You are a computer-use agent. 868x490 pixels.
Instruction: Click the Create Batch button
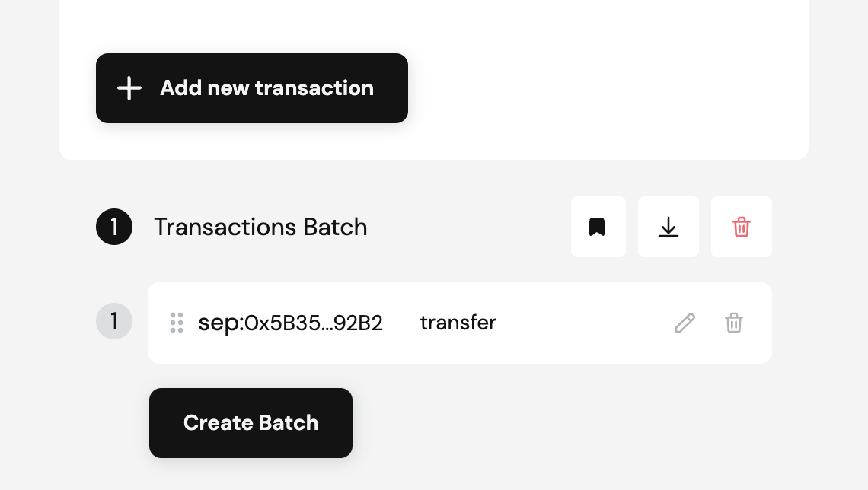251,423
